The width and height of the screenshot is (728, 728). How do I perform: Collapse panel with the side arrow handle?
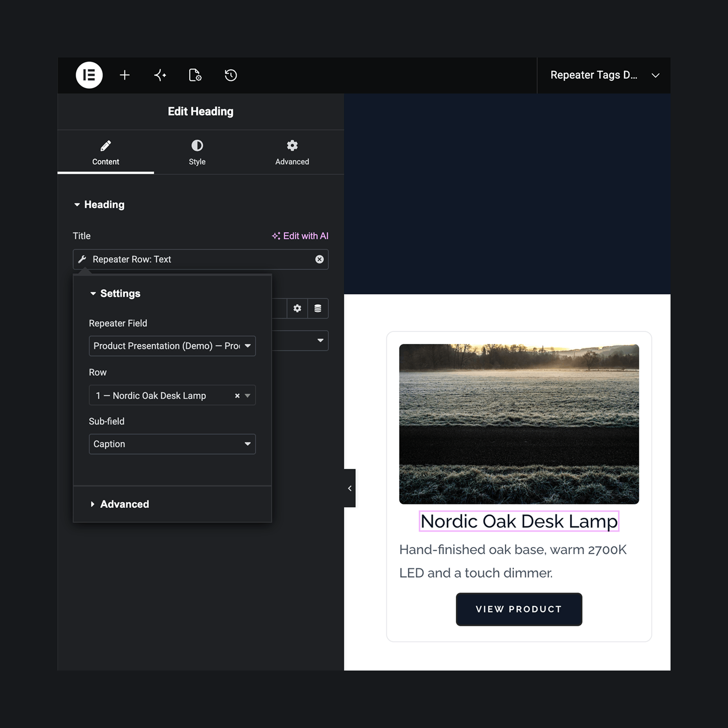coord(350,488)
